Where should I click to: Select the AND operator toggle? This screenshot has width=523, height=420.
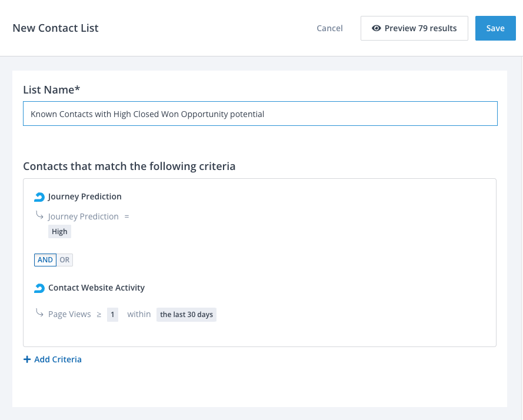(45, 260)
